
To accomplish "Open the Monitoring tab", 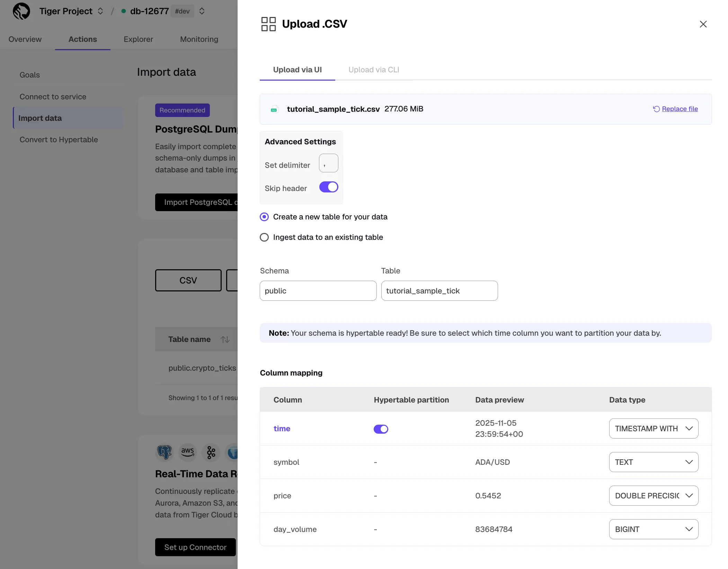I will click(199, 39).
